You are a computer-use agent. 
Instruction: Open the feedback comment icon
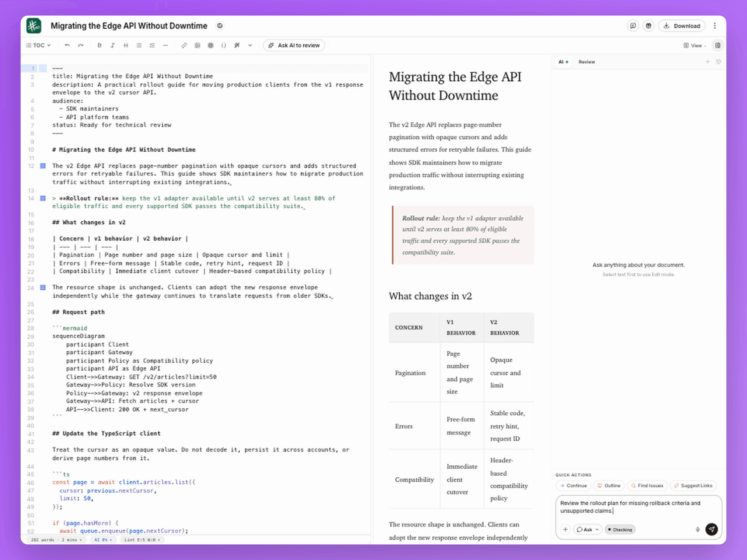633,26
